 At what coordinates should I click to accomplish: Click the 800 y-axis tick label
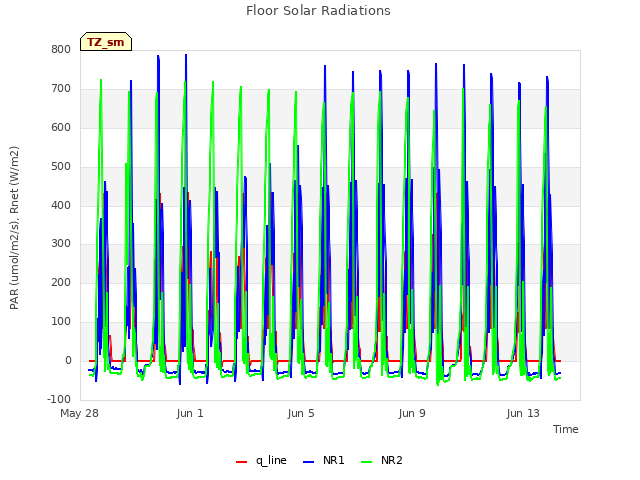61,50
